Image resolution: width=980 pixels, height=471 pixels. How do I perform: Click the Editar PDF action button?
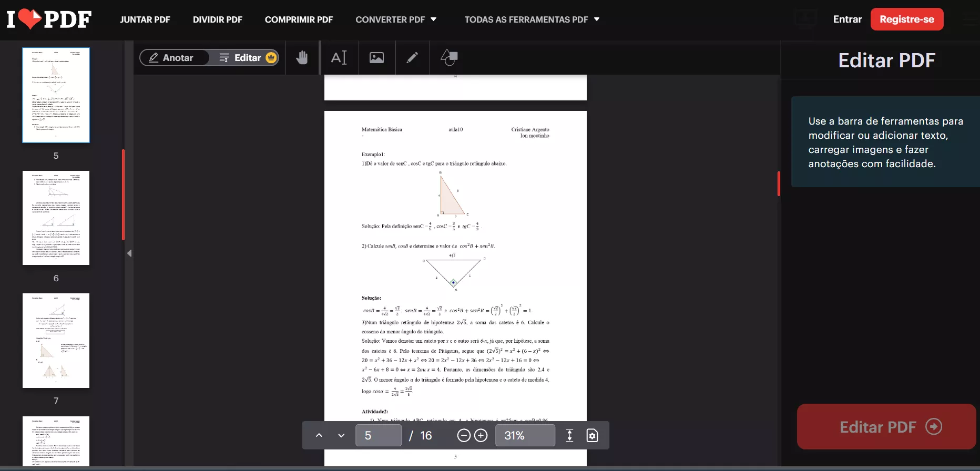pos(886,426)
